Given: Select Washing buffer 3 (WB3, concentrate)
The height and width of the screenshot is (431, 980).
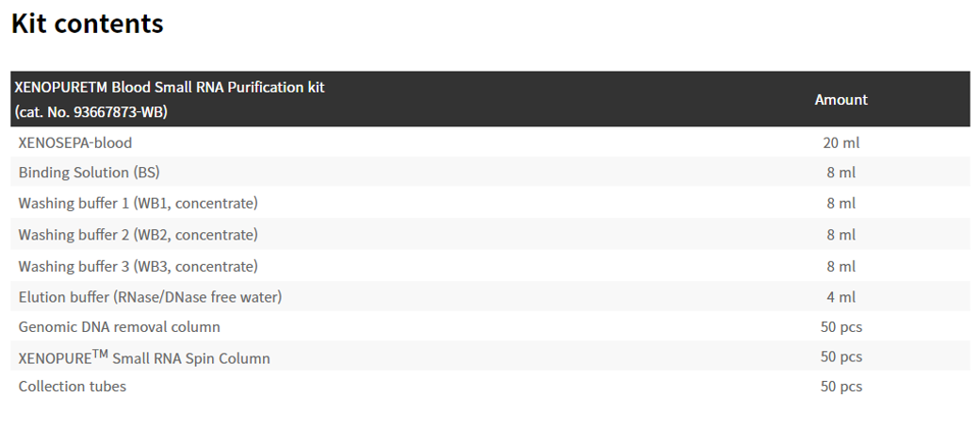Looking at the screenshot, I should 138,266.
